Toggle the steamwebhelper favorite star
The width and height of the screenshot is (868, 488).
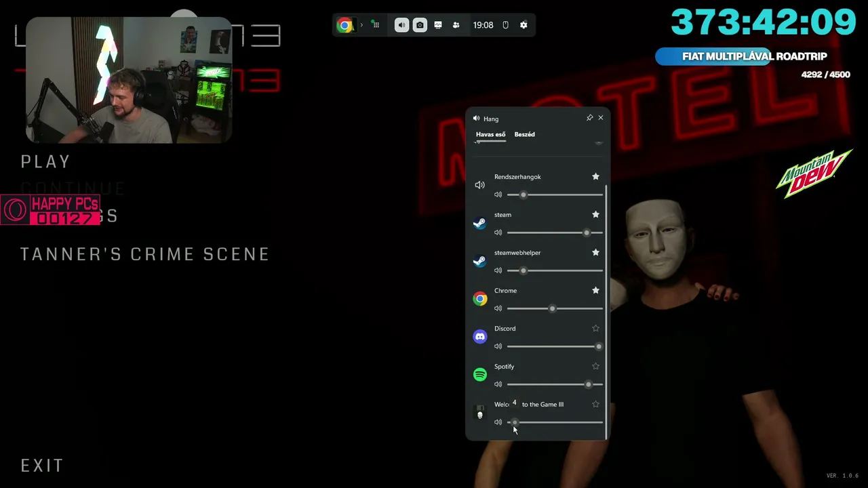tap(595, 253)
